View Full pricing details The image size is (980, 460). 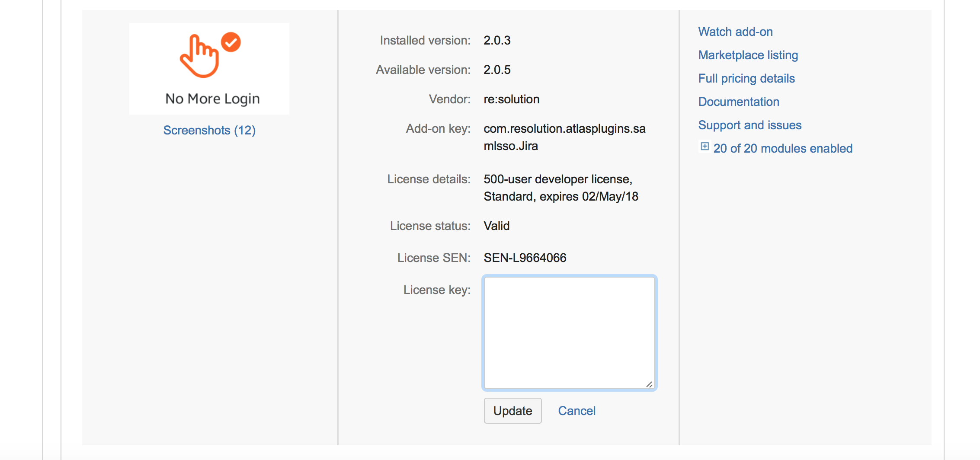click(x=746, y=78)
